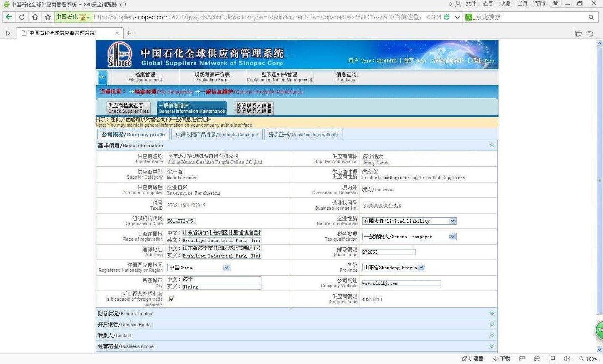Open the 加速器 accelerator in status bar
Screen dimensions: 603x364
pos(472,359)
